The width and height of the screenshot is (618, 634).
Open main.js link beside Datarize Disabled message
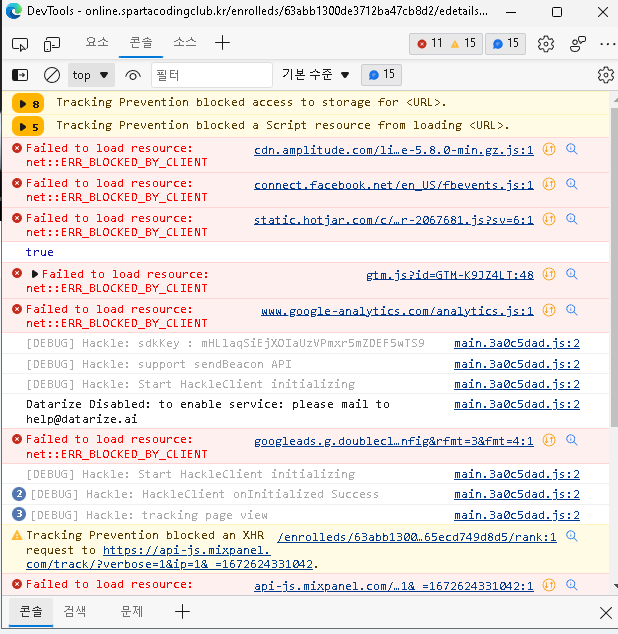tap(516, 404)
